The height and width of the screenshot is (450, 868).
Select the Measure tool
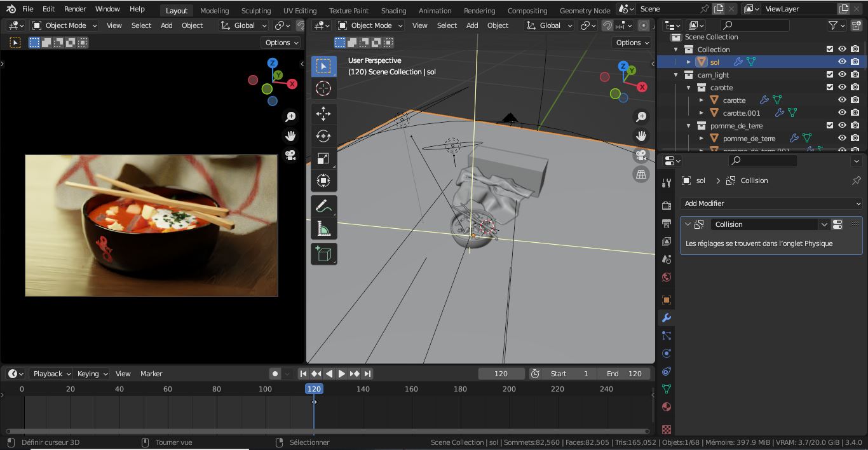point(323,229)
